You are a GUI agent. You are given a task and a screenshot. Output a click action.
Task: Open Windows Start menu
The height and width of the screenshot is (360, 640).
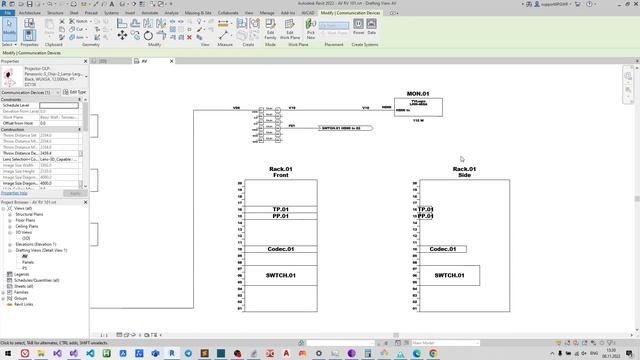click(8, 353)
